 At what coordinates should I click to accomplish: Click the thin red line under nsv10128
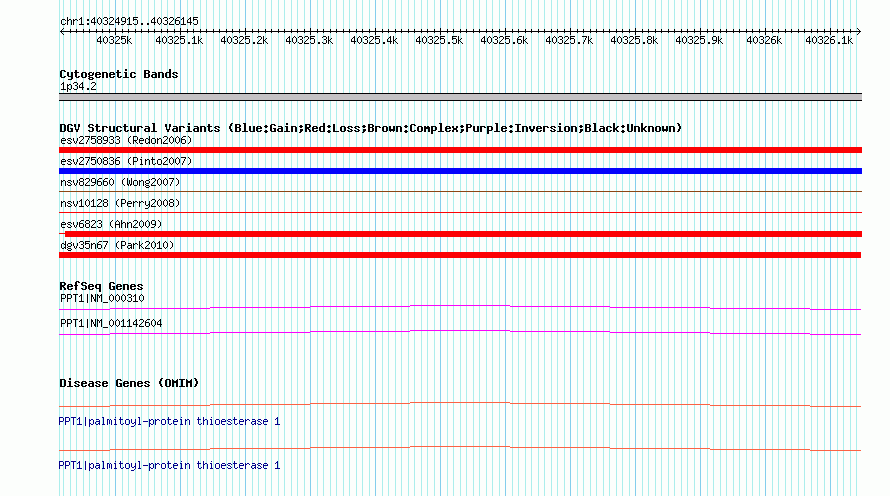tap(460, 213)
